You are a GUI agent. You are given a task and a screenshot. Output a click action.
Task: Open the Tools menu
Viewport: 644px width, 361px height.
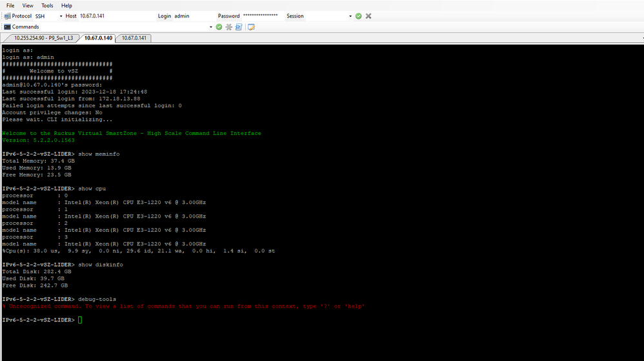(47, 5)
